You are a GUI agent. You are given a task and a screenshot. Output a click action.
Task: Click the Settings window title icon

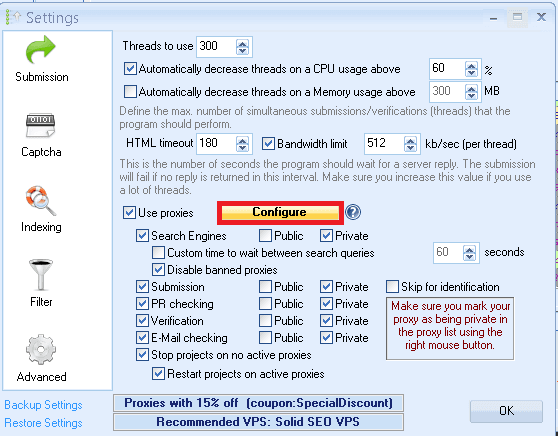pos(13,17)
